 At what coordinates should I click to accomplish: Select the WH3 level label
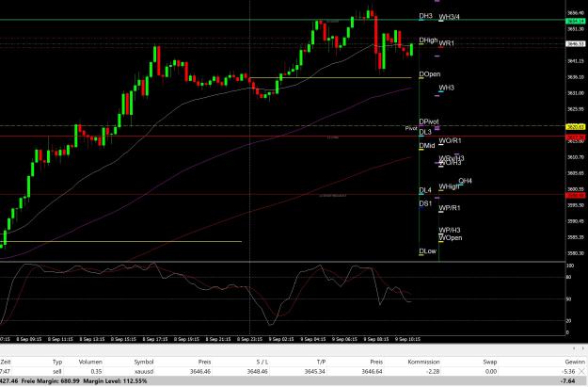(446, 88)
